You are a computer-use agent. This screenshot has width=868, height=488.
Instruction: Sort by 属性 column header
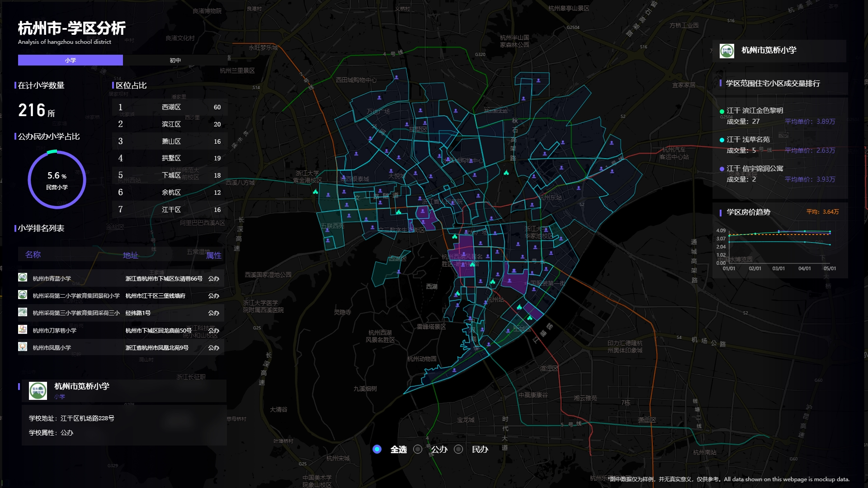coord(214,255)
